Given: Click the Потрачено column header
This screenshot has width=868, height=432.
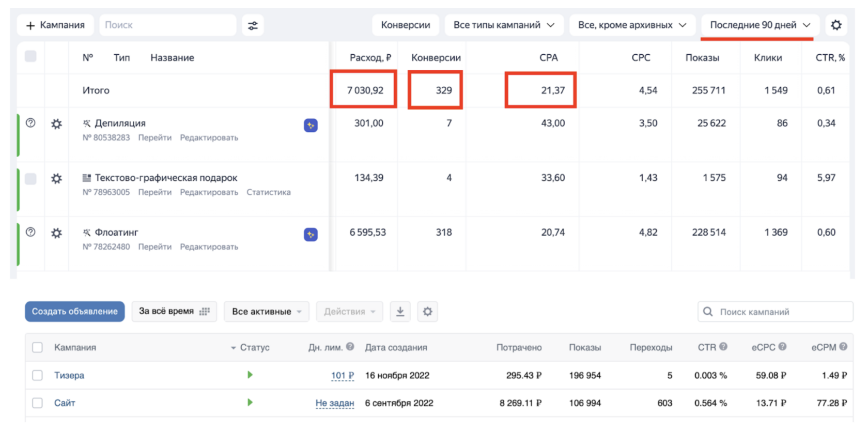Looking at the screenshot, I should point(519,347).
